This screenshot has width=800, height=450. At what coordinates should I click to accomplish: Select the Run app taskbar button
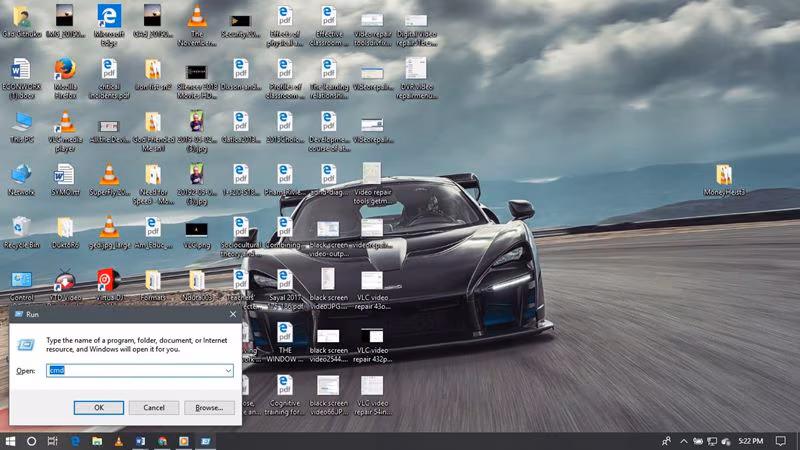click(x=206, y=441)
